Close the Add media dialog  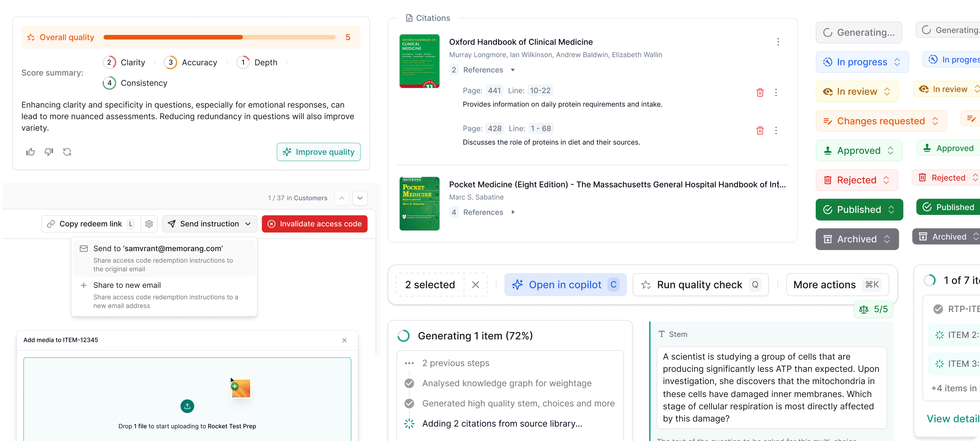[x=344, y=340]
